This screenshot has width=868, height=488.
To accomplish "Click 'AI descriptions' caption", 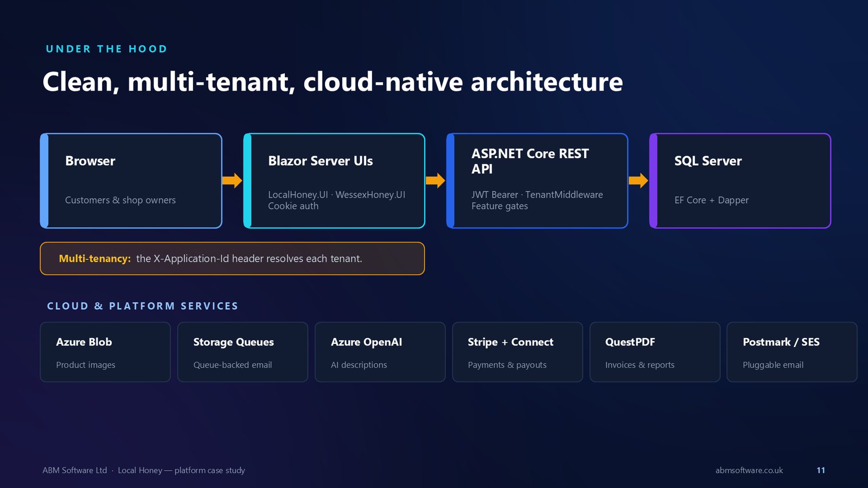I will [359, 365].
